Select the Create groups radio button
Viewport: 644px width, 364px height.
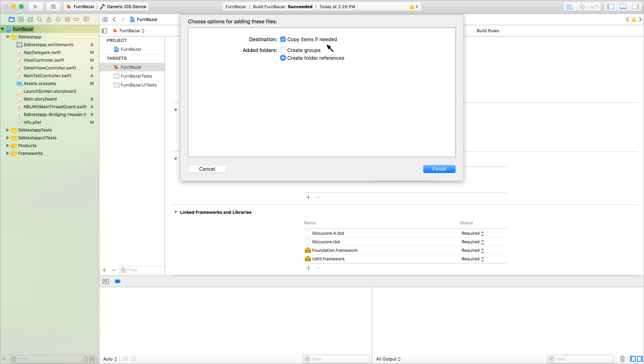coord(283,50)
